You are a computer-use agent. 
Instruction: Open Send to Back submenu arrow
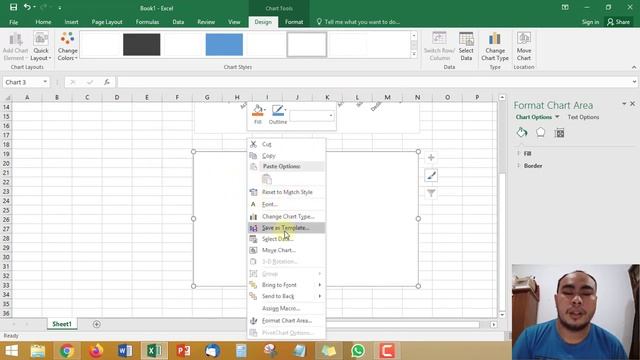(320, 296)
